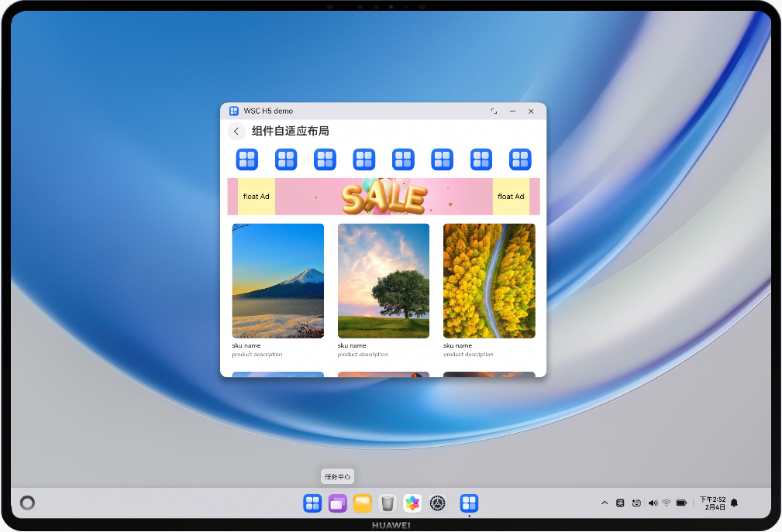782x532 pixels.
Task: Expand the window with the restore arrows icon
Action: click(494, 111)
